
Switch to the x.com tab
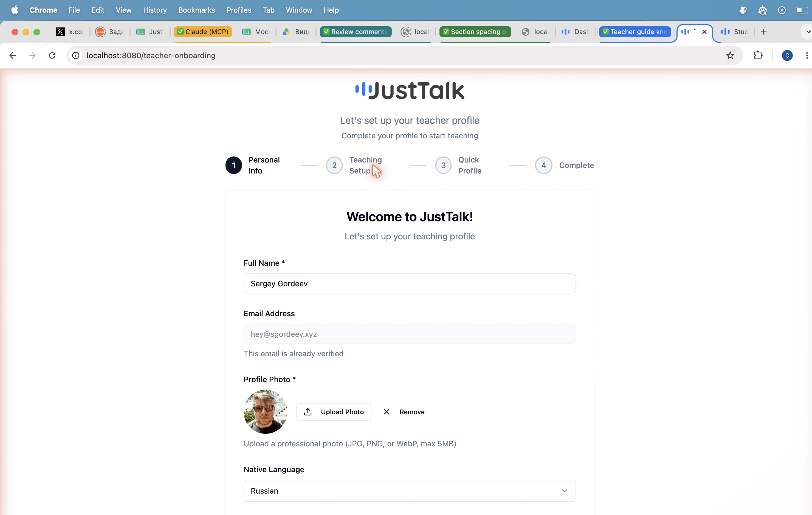point(70,32)
